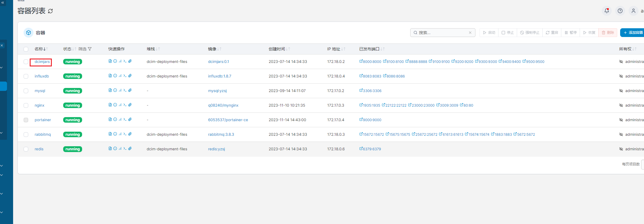Toggle select-all checkbox in table header
The height and width of the screenshot is (224, 644).
point(26,49)
